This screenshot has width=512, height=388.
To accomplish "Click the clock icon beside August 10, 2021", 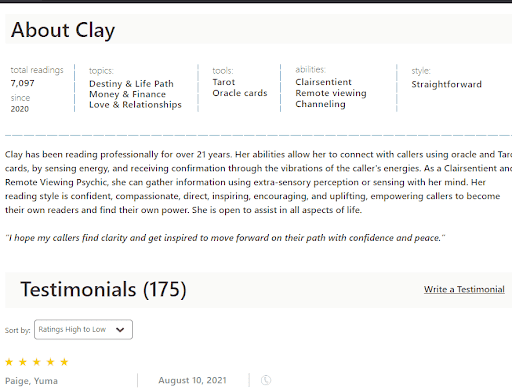I will click(266, 380).
